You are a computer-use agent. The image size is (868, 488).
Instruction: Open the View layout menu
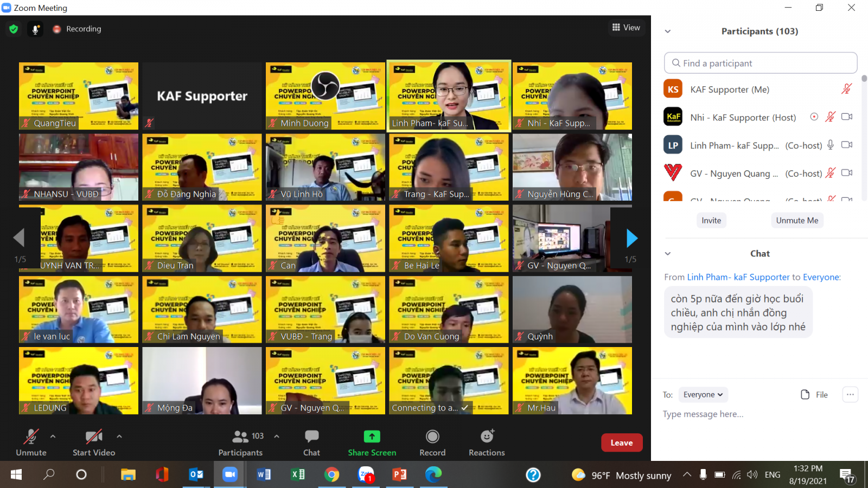pos(626,28)
